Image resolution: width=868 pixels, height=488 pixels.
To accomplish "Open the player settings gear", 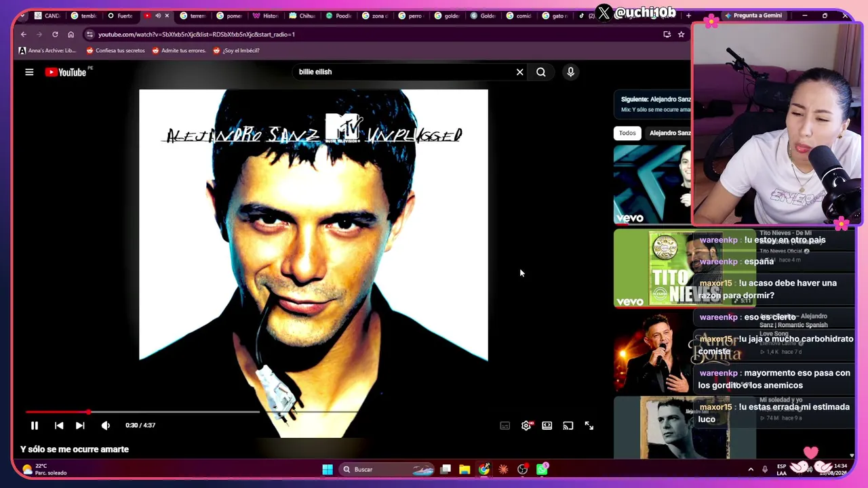I will (x=526, y=426).
